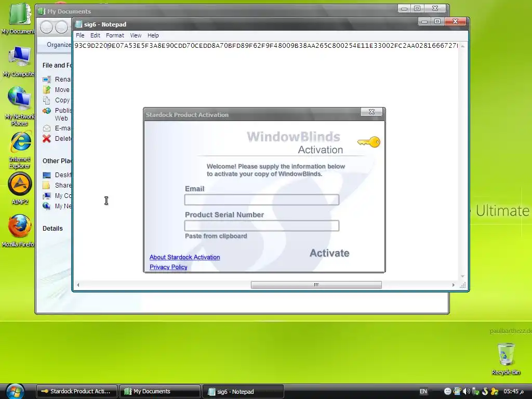Click the Rename file task icon
This screenshot has width=532, height=399.
(47, 79)
